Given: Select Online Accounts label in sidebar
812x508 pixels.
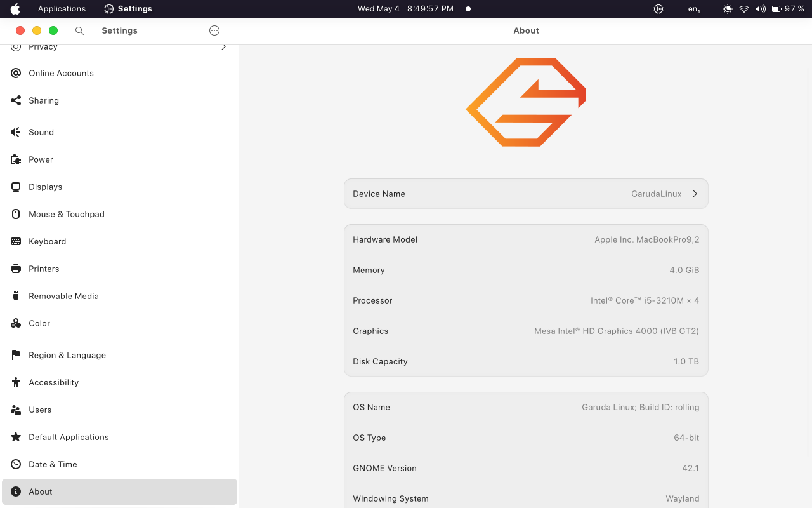Looking at the screenshot, I should (x=61, y=73).
